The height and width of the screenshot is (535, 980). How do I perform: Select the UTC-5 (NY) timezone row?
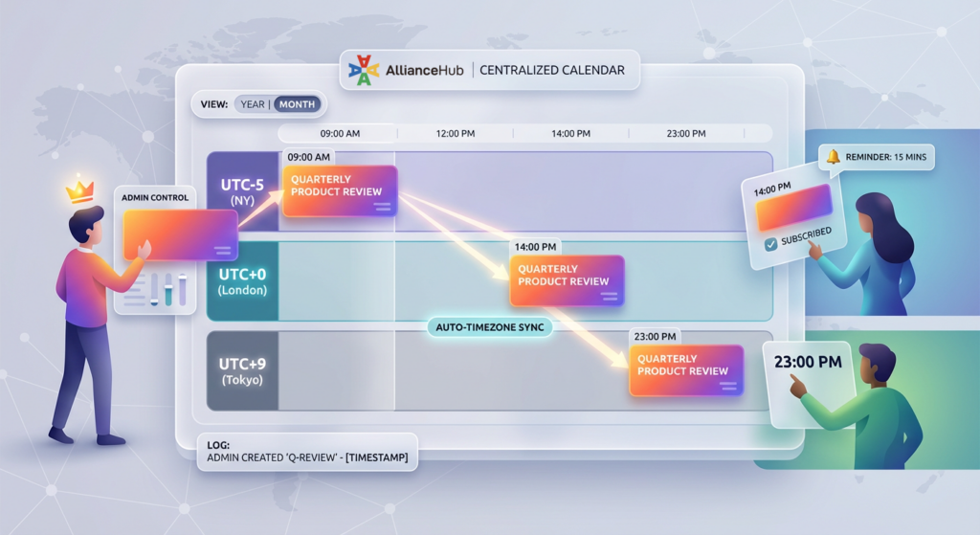click(242, 191)
